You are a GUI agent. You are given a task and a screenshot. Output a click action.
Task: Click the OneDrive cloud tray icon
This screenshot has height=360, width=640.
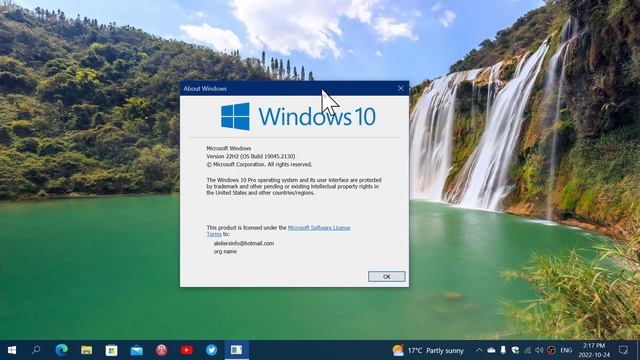point(491,350)
